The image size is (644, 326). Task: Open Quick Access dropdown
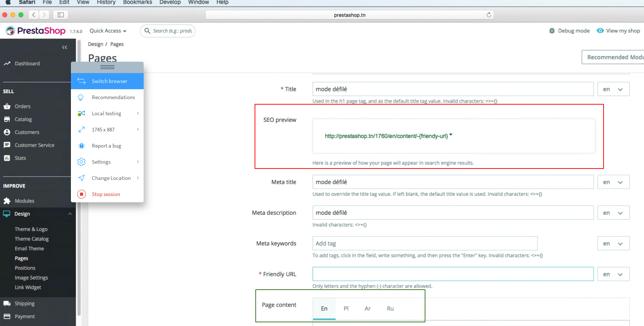click(x=108, y=31)
